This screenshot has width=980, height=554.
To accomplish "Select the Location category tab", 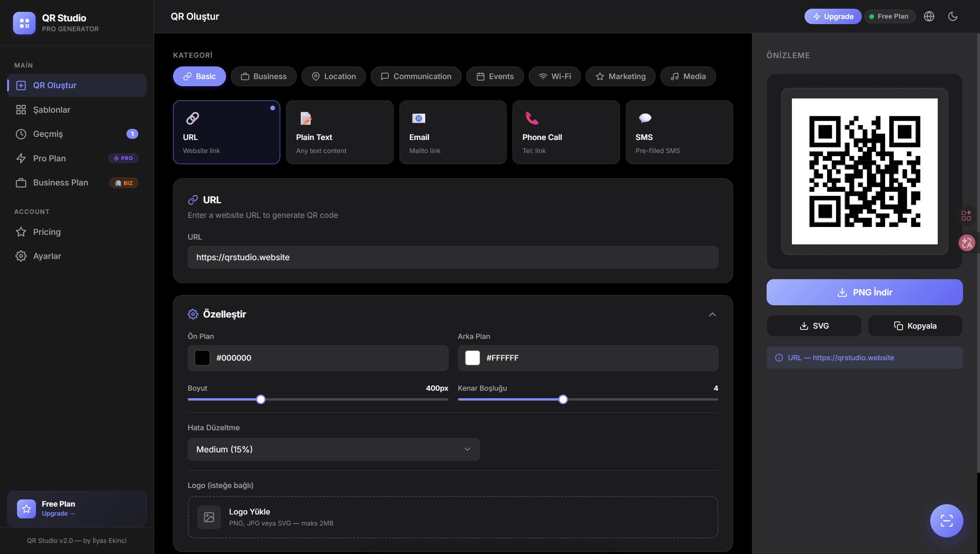I will point(334,76).
